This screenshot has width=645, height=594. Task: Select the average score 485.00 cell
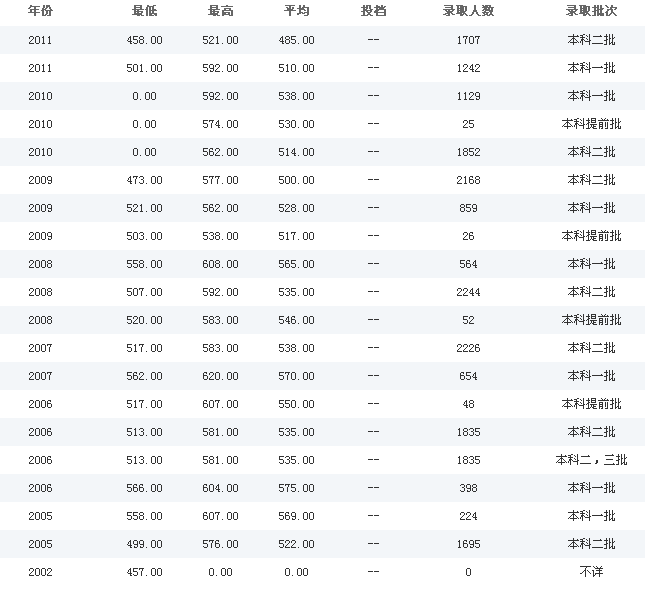[x=296, y=40]
